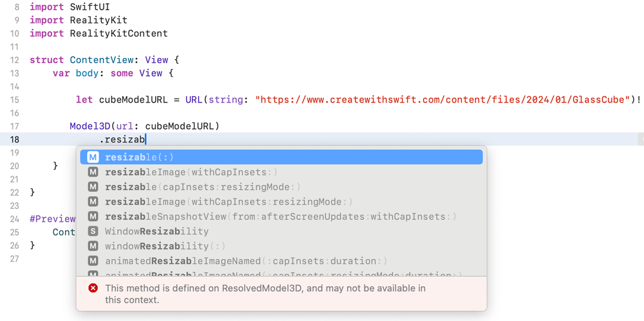
Task: Click the M icon for animatedResizableImageNamed(:capInsets:duration:)
Action: tap(93, 261)
